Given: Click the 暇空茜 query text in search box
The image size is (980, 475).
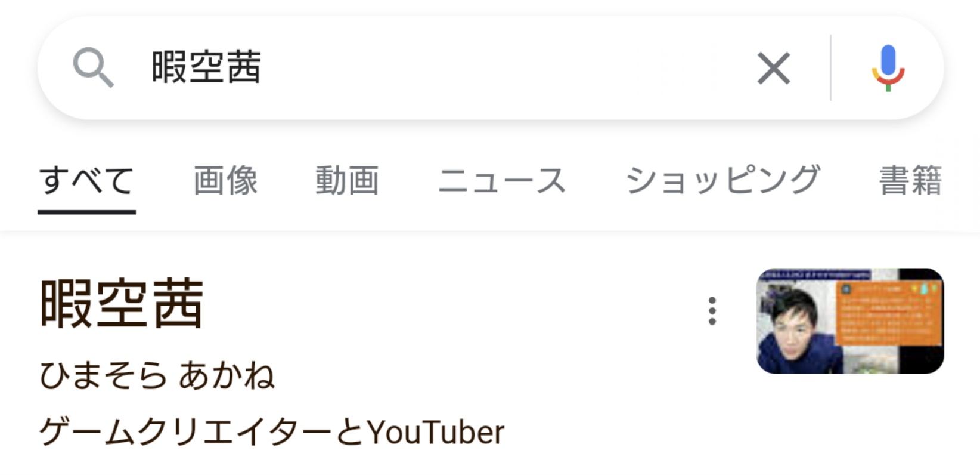Looking at the screenshot, I should click(x=206, y=67).
